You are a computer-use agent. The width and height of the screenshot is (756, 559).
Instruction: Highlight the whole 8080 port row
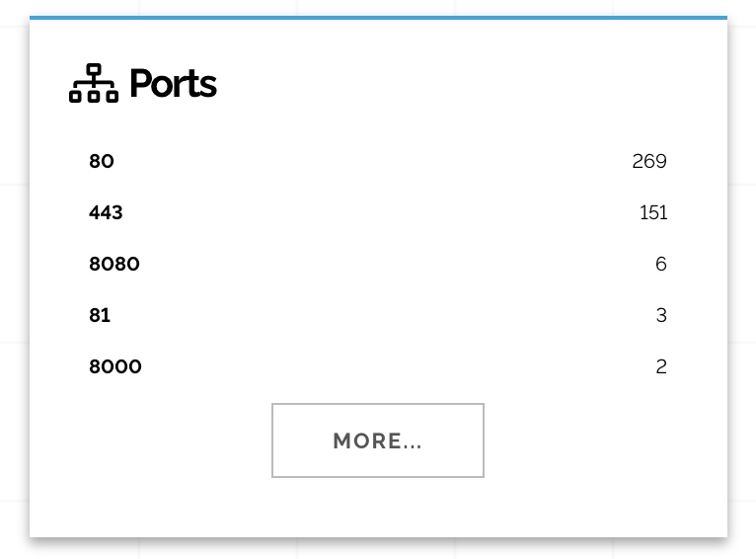[x=378, y=264]
